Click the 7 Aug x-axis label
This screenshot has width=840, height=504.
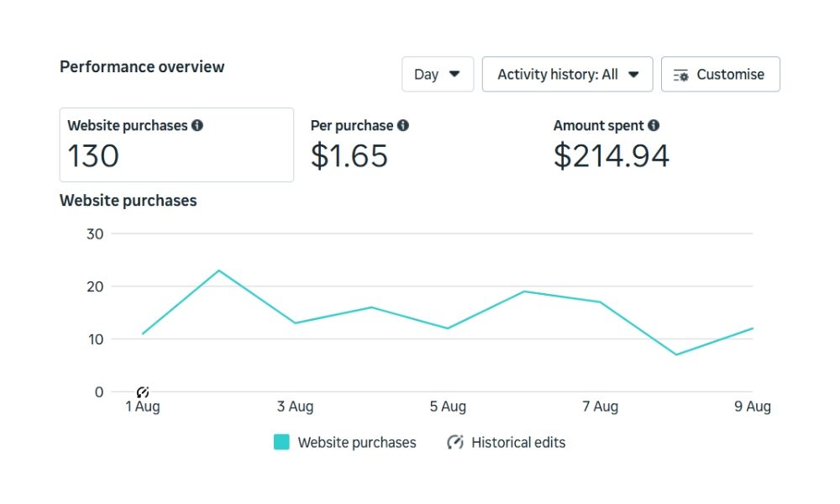pos(601,407)
